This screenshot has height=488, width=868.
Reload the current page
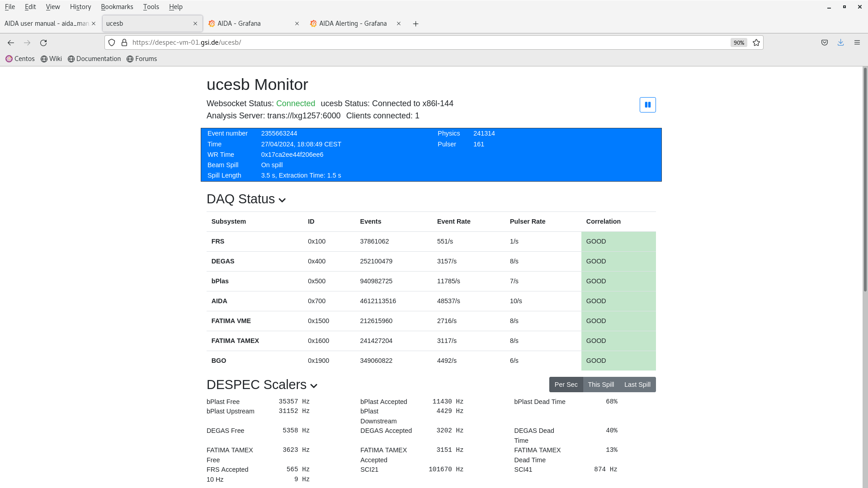(43, 42)
